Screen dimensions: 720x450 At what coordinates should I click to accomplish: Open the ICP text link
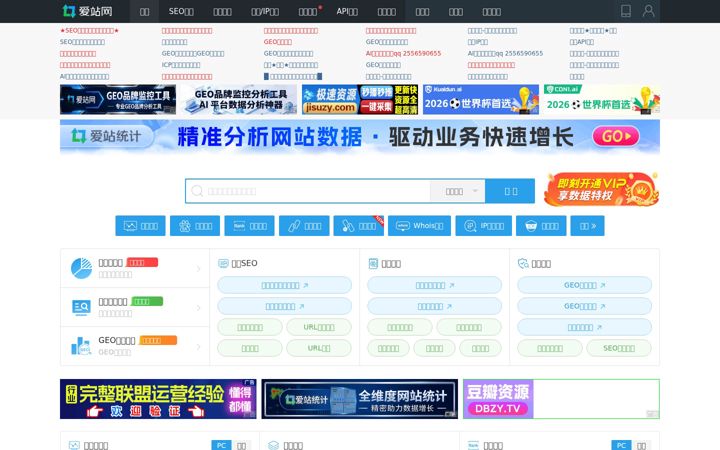coord(181,65)
